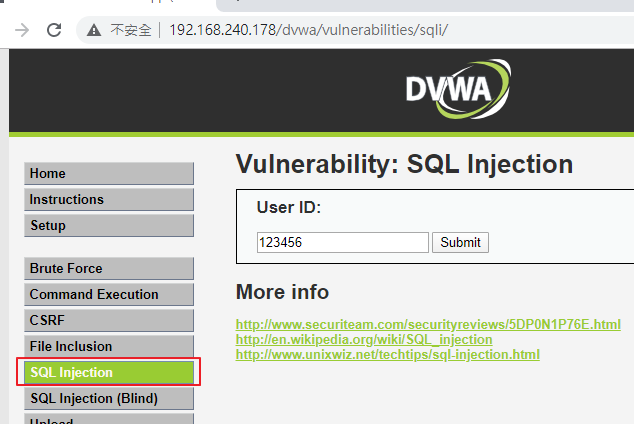Select Brute Force in sidebar
Screen dimensions: 634x424
(x=109, y=268)
